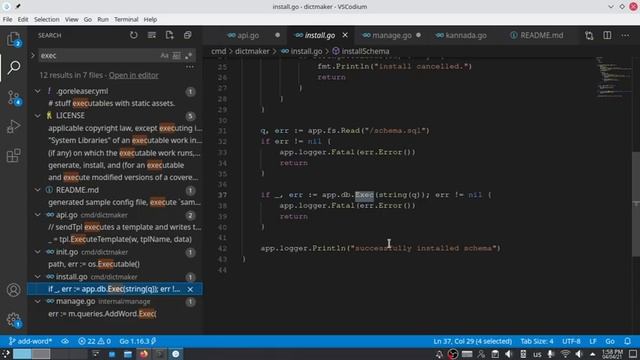Image resolution: width=640 pixels, height=360 pixels.
Task: Click dictmaker in the breadcrumb
Action: pos(252,51)
